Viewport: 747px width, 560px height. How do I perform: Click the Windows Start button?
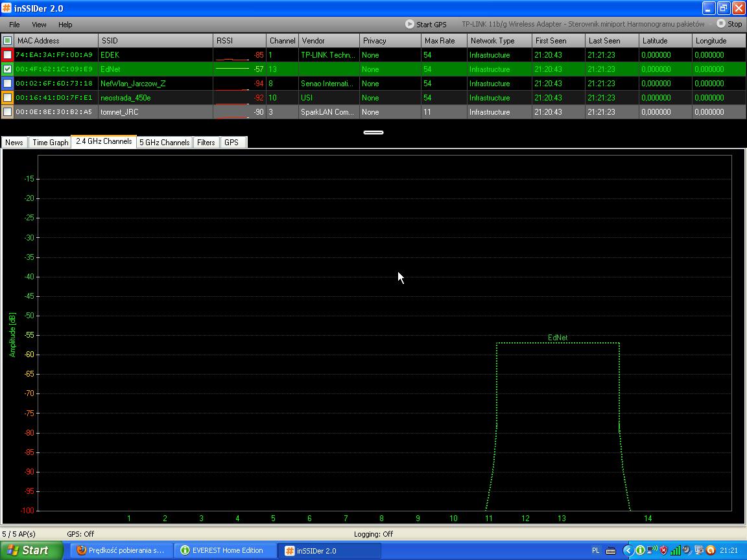click(x=31, y=550)
